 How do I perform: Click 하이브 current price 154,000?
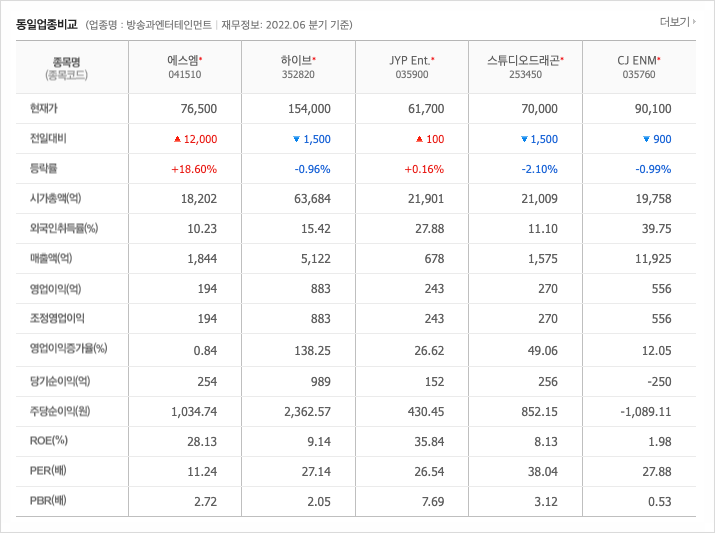click(309, 109)
